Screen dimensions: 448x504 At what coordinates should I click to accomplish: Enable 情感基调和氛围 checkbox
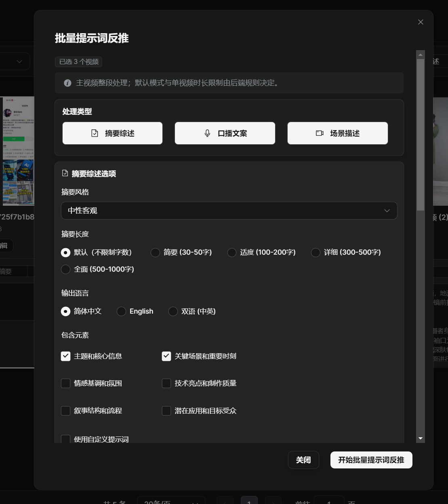point(65,383)
